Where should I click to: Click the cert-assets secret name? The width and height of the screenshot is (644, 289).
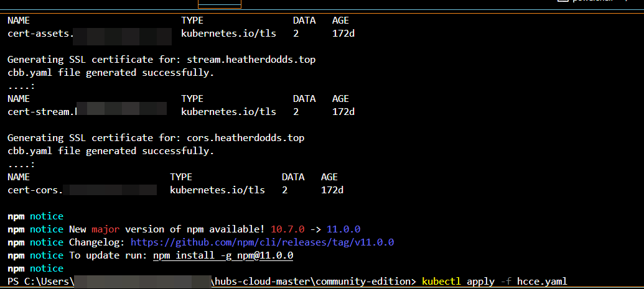click(40, 33)
